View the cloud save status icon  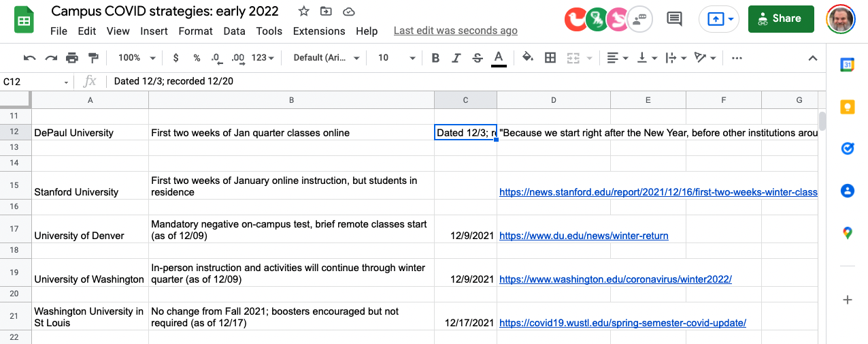(349, 12)
